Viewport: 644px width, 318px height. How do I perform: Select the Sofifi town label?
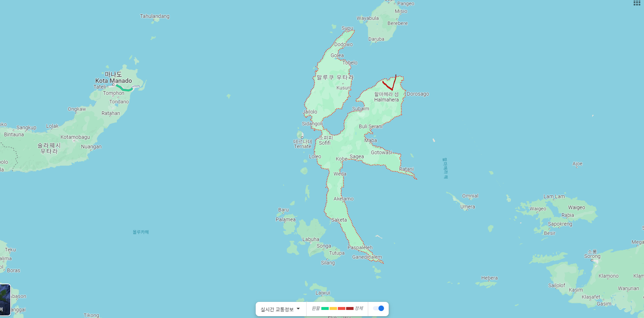(324, 143)
